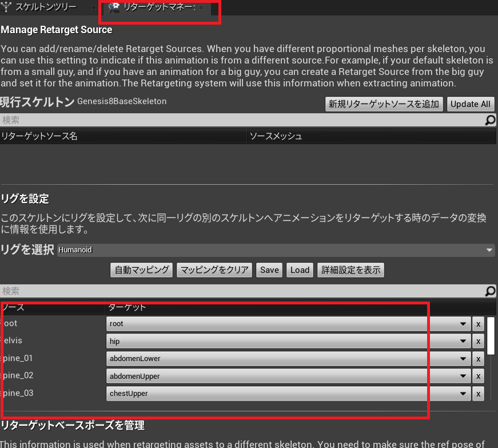Sort by リターゲットソース名 column header
This screenshot has height=448, width=498.
point(123,136)
